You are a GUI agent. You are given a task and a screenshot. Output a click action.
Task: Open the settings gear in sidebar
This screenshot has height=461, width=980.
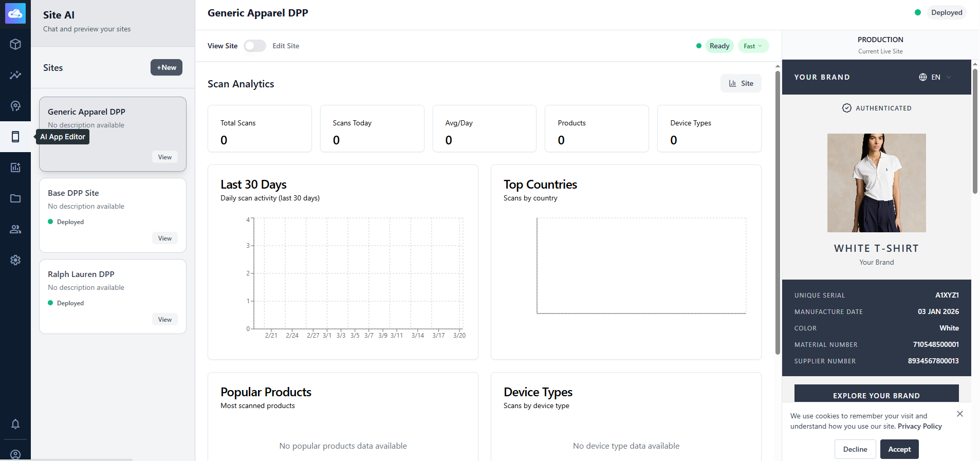click(x=15, y=260)
